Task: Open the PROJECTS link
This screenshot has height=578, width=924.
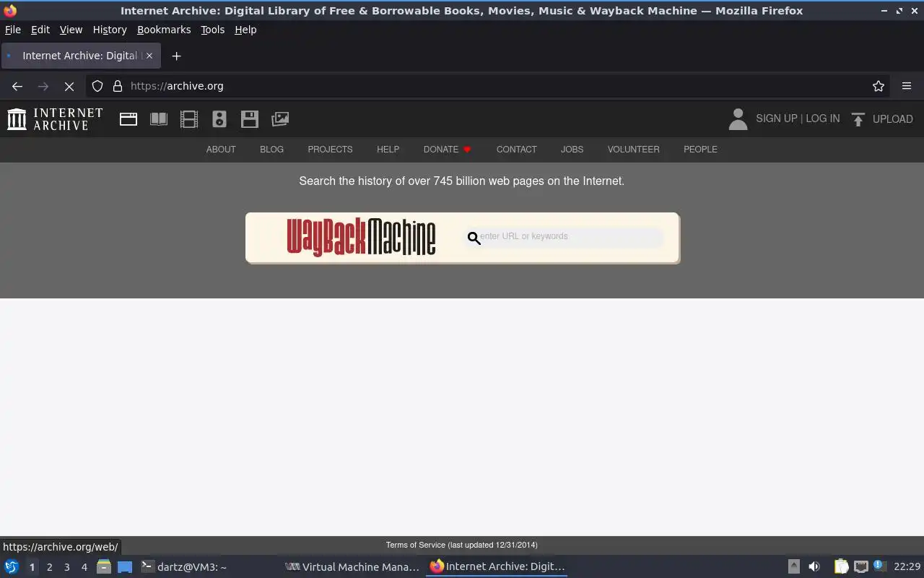Action: click(330, 150)
